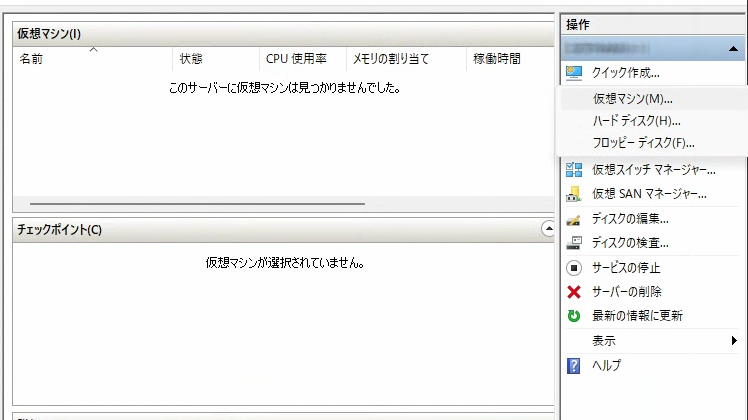The image size is (748, 420).
Task: Click the red X Remove Server icon
Action: 574,292
